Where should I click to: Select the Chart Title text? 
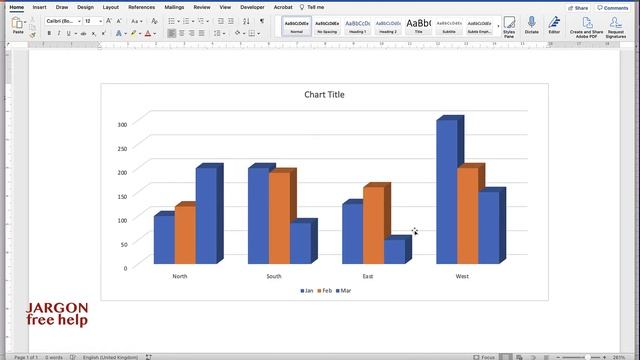tap(324, 95)
